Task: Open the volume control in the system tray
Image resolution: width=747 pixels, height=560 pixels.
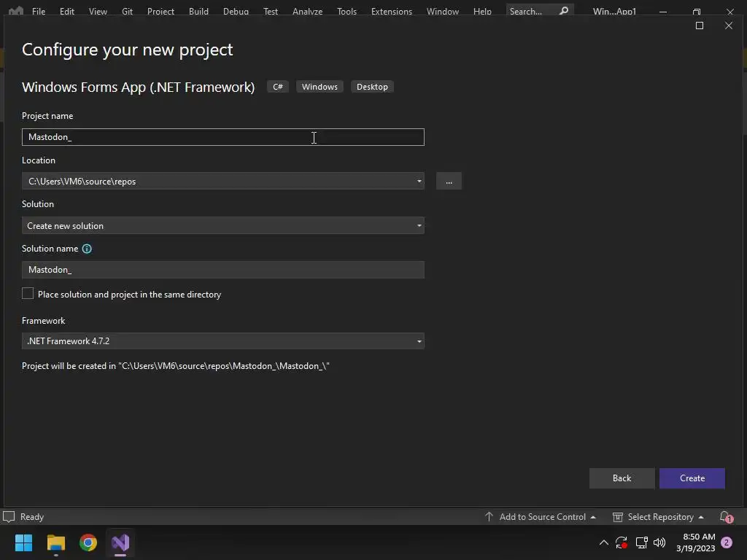Action: click(x=659, y=542)
